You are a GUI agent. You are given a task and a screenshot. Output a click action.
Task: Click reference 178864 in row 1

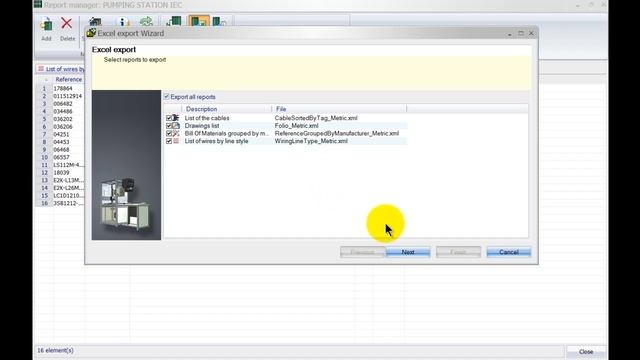coord(62,88)
